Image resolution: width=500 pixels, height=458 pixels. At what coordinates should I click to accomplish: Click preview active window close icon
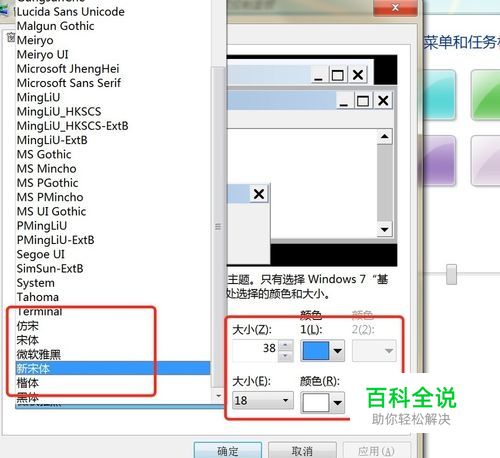[x=383, y=101]
